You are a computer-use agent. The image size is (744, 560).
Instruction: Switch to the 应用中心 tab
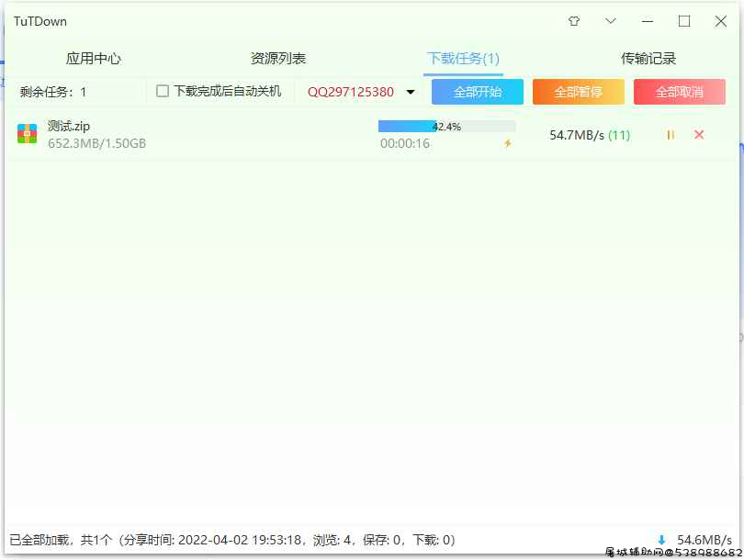click(94, 59)
